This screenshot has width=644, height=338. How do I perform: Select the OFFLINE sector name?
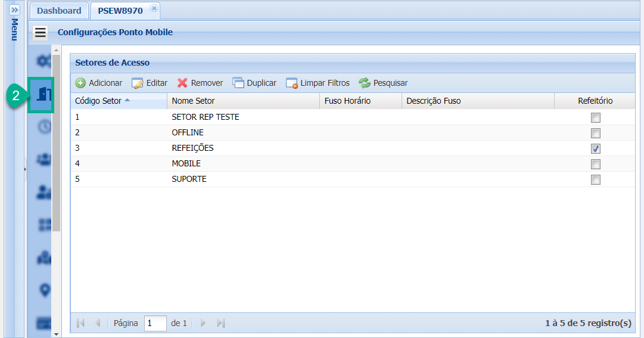188,133
